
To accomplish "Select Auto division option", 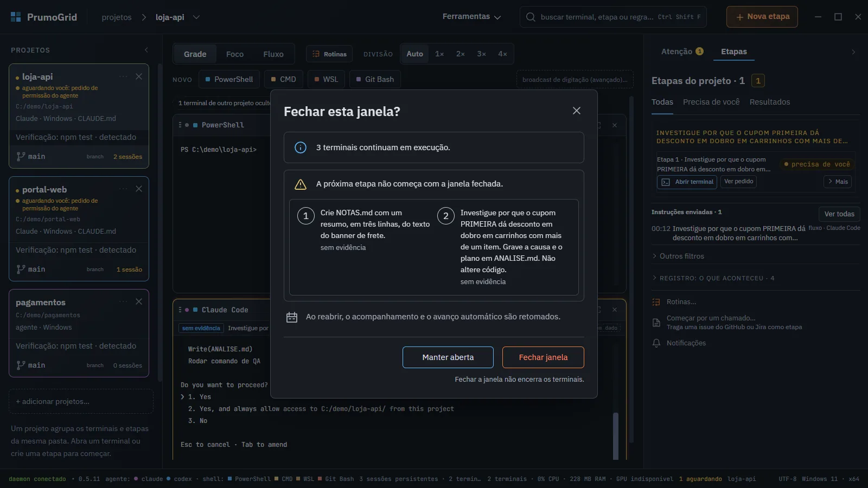I will pyautogui.click(x=414, y=54).
